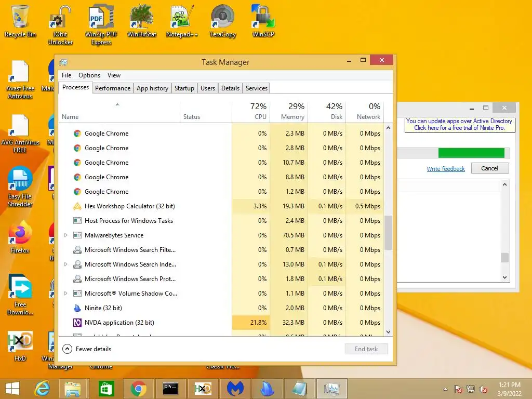
Task: Open the Easy File Shredder shortcut
Action: tap(20, 187)
